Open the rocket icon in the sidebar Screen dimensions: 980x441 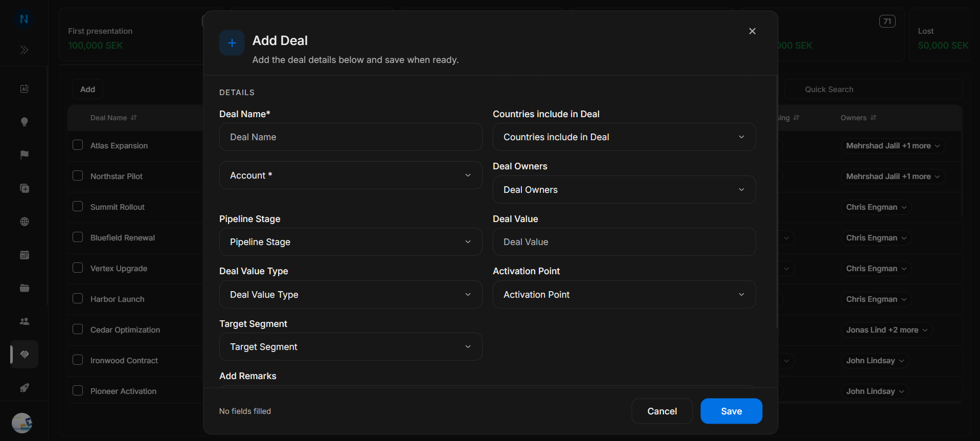[x=24, y=388]
